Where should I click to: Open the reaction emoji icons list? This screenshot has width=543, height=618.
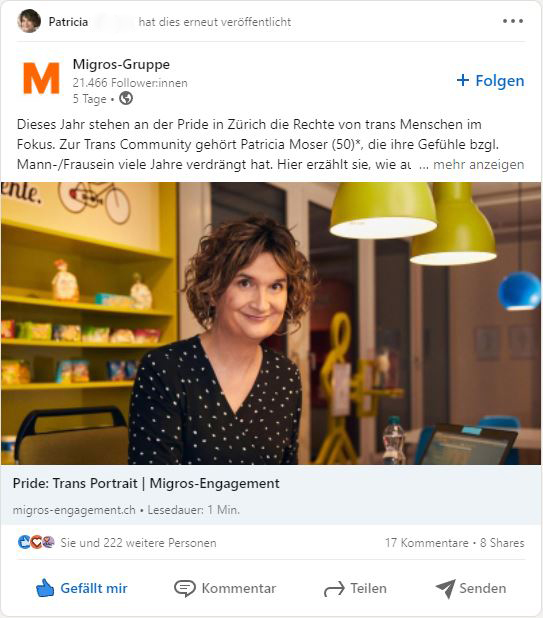(x=36, y=542)
